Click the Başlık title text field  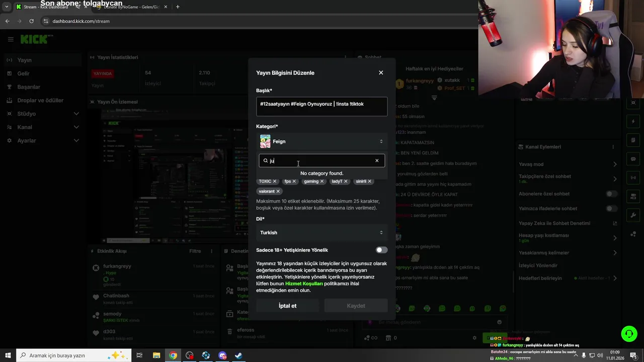coord(322,106)
